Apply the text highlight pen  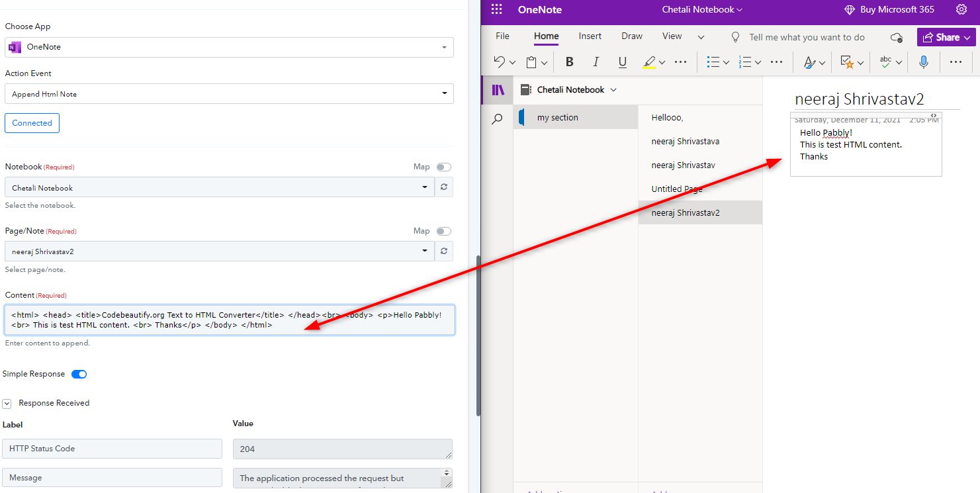coord(649,62)
